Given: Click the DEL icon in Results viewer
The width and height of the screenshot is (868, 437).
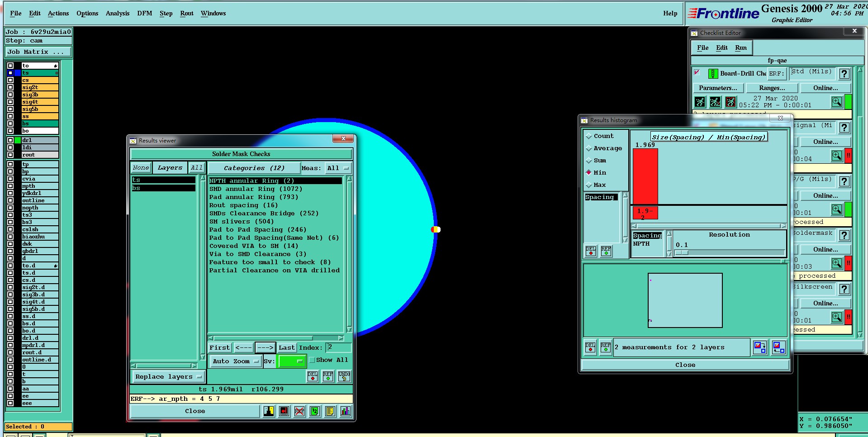Looking at the screenshot, I should pos(313,376).
